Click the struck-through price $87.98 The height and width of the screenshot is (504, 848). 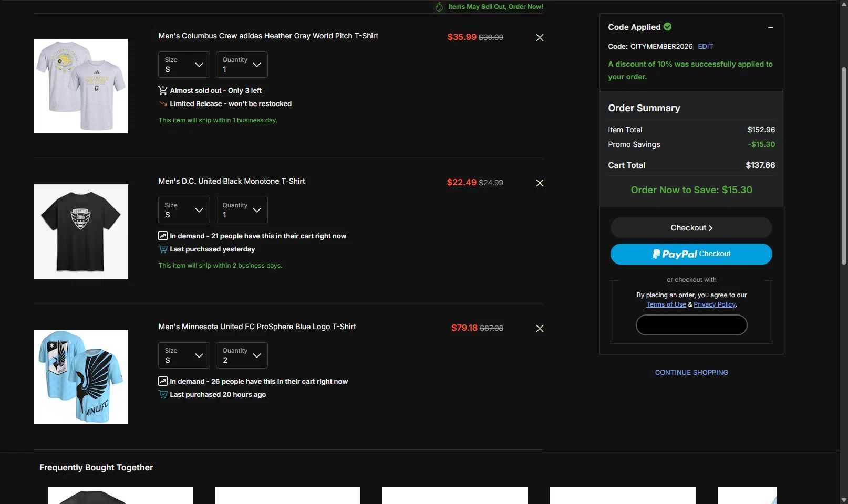(x=491, y=328)
